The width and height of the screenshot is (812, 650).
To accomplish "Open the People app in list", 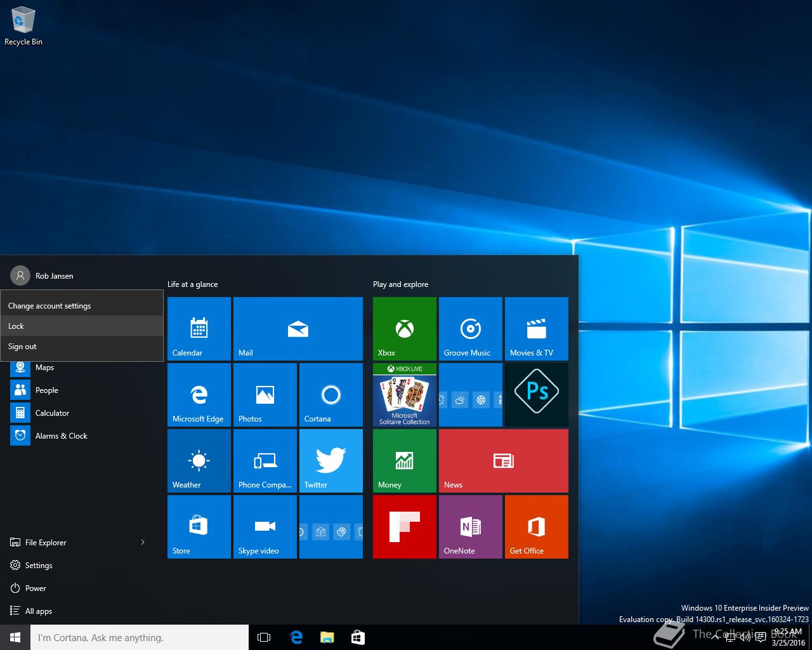I will 81,390.
